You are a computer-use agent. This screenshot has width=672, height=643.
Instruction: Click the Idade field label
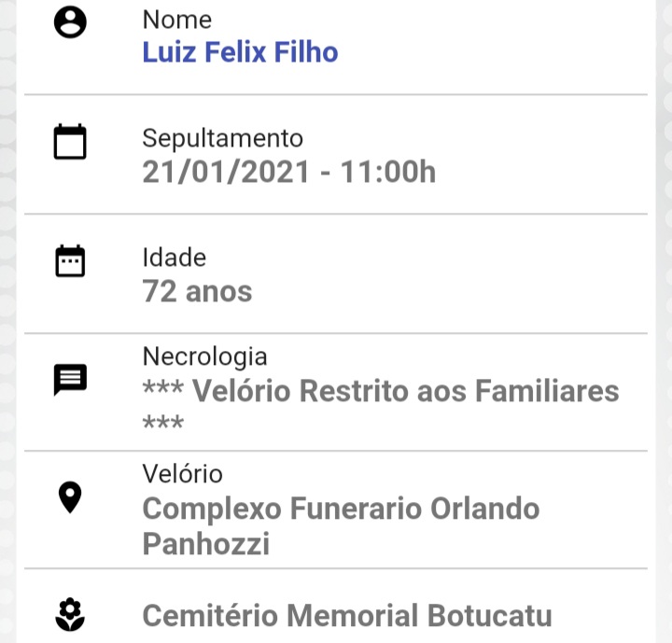tap(174, 258)
